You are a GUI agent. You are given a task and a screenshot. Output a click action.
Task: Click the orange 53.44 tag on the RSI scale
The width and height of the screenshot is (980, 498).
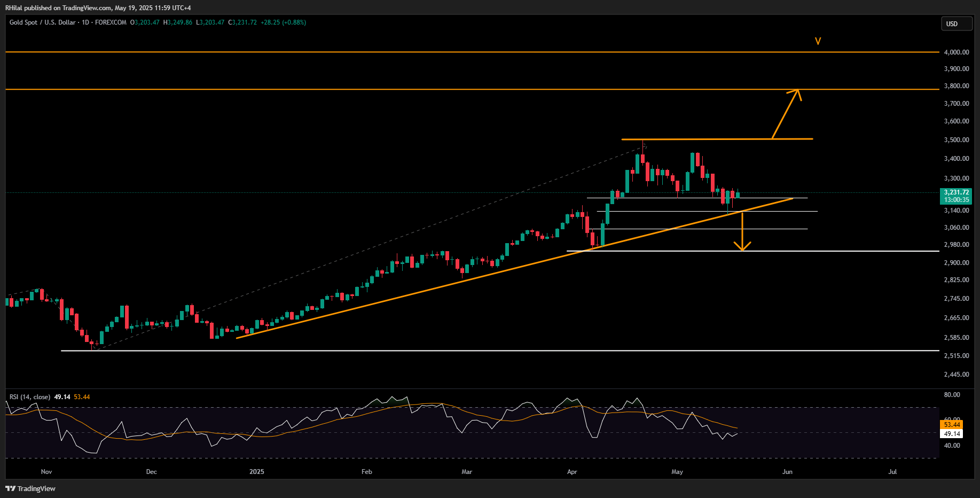coord(952,425)
